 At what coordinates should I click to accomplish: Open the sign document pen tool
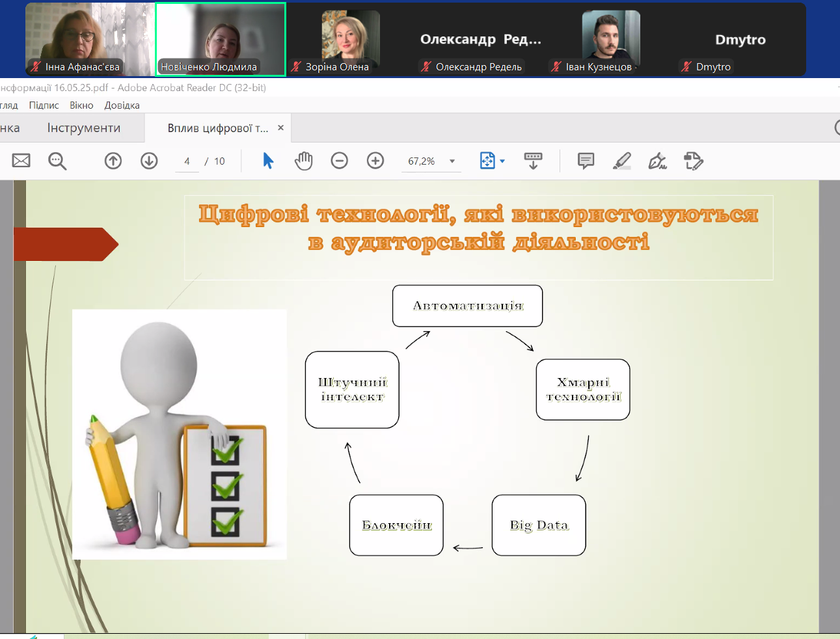pyautogui.click(x=657, y=161)
